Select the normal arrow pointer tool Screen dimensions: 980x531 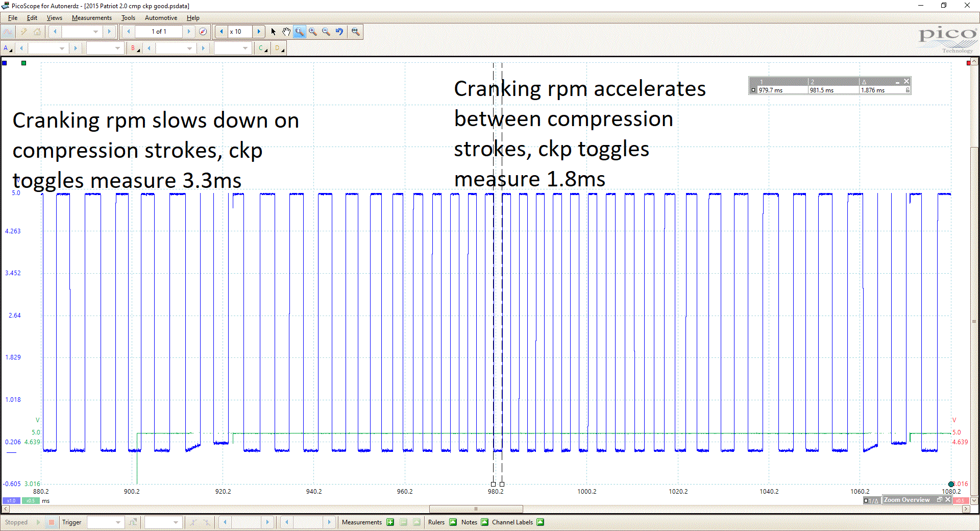[274, 31]
